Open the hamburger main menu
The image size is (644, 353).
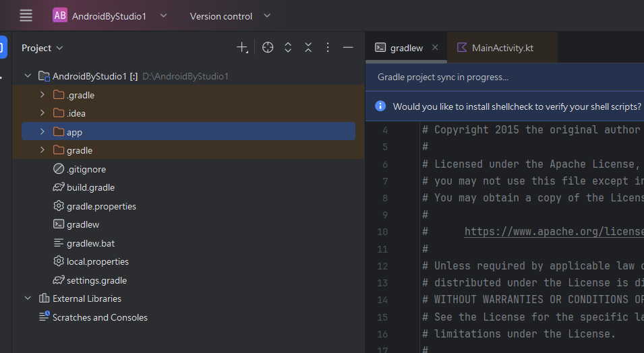(26, 15)
